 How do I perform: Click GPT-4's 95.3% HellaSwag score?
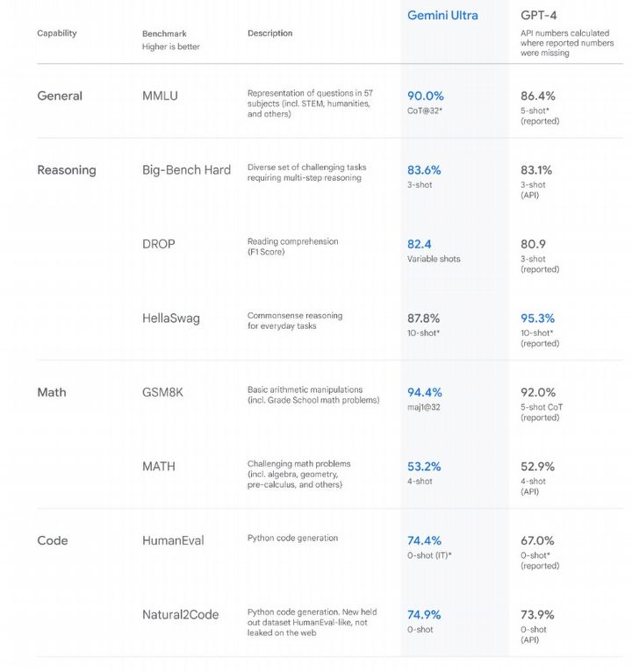pyautogui.click(x=538, y=318)
